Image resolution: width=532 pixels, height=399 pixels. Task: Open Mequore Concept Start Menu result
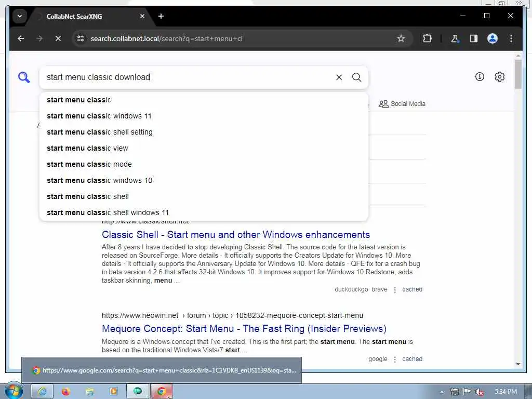(244, 328)
